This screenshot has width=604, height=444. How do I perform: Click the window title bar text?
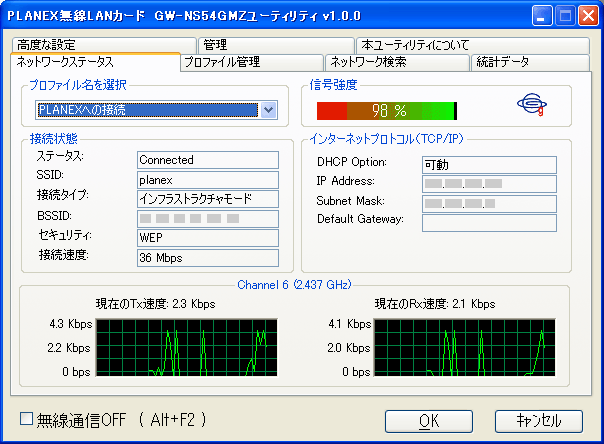click(x=184, y=16)
